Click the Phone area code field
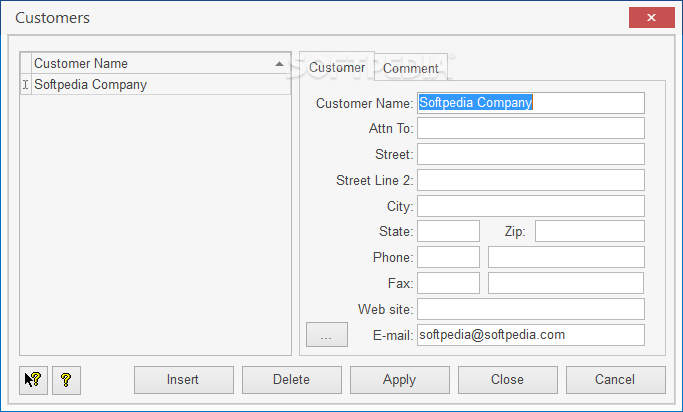This screenshot has height=412, width=683. (448, 257)
